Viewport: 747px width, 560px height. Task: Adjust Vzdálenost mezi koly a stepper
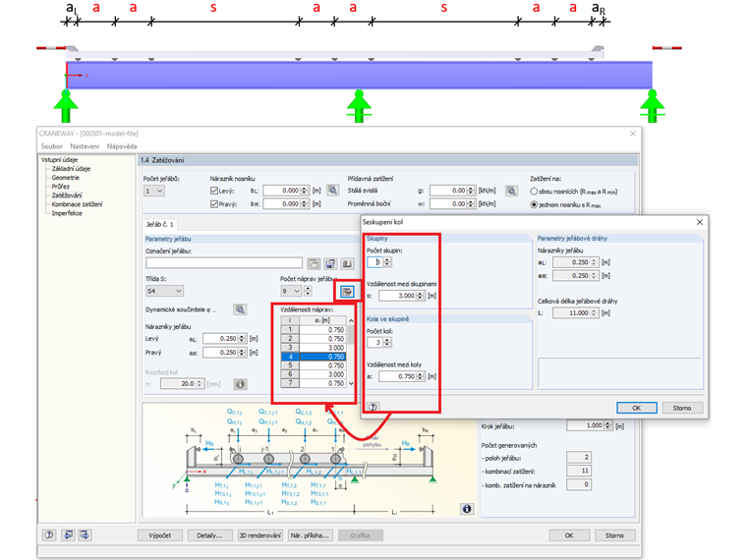(x=420, y=376)
